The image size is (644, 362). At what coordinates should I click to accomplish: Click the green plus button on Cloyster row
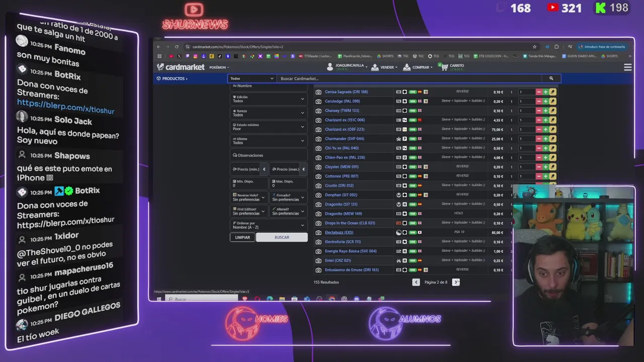pyautogui.click(x=545, y=167)
